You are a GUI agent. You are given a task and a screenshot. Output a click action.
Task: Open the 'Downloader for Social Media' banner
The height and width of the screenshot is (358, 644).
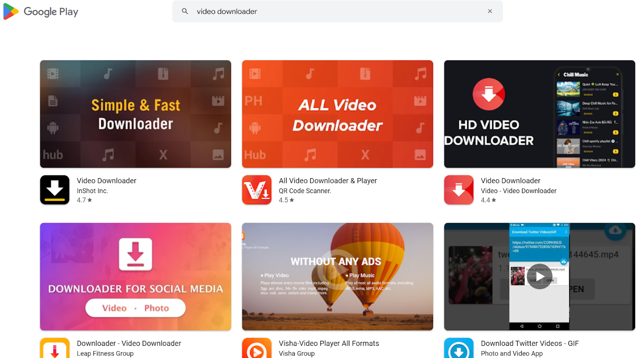click(136, 277)
